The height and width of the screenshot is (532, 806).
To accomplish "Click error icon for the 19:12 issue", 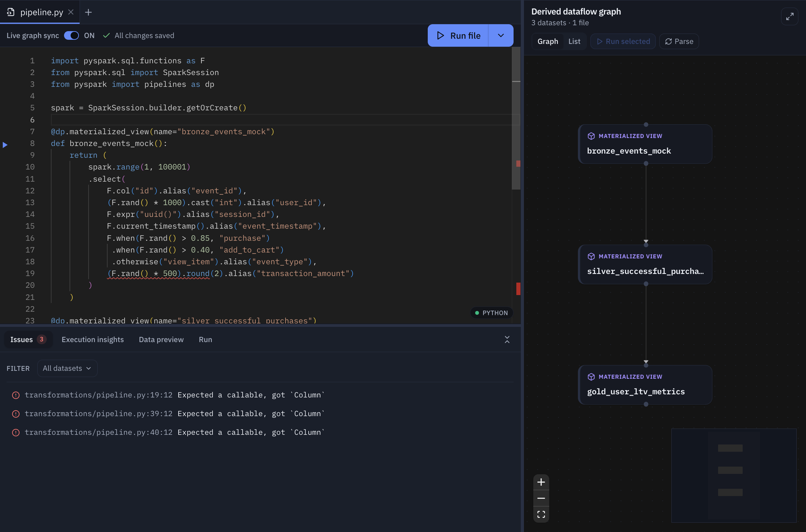I will click(x=16, y=395).
